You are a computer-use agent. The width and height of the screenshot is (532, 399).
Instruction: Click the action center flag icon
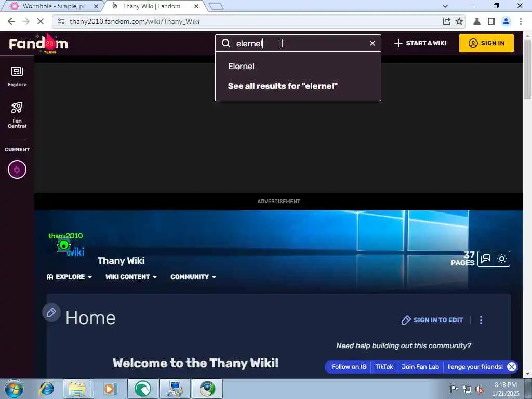454,389
